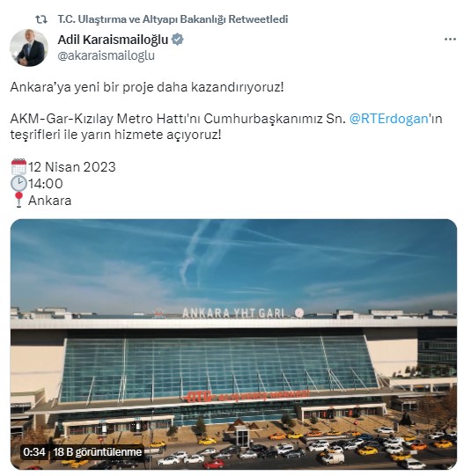
Task: Open T.C. Ulaştırma ve Altyapı Bakanlığı Retweetledi link
Action: click(x=173, y=19)
